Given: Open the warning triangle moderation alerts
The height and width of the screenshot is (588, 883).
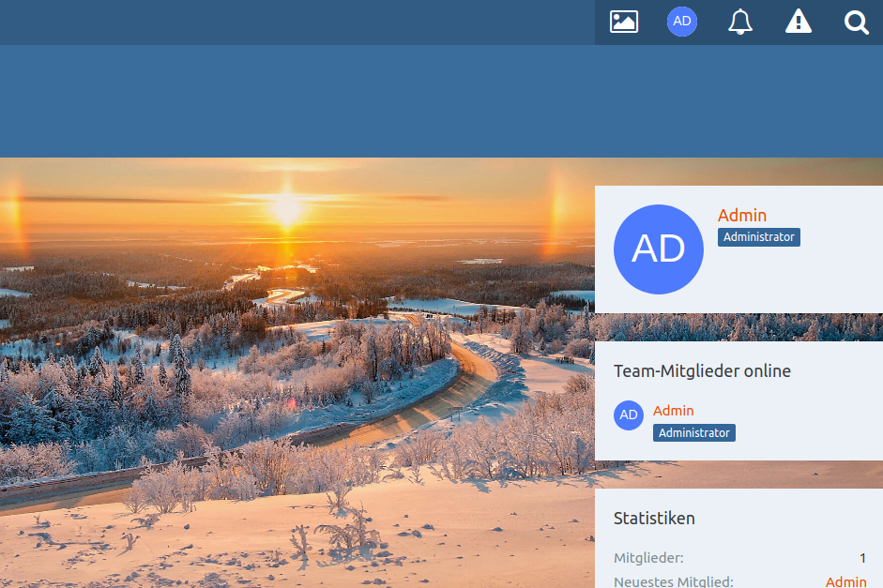Looking at the screenshot, I should (x=799, y=22).
